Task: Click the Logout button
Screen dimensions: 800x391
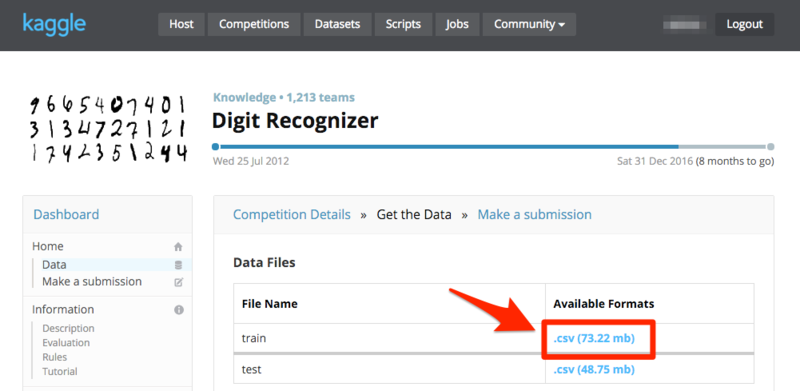Action: [x=744, y=24]
